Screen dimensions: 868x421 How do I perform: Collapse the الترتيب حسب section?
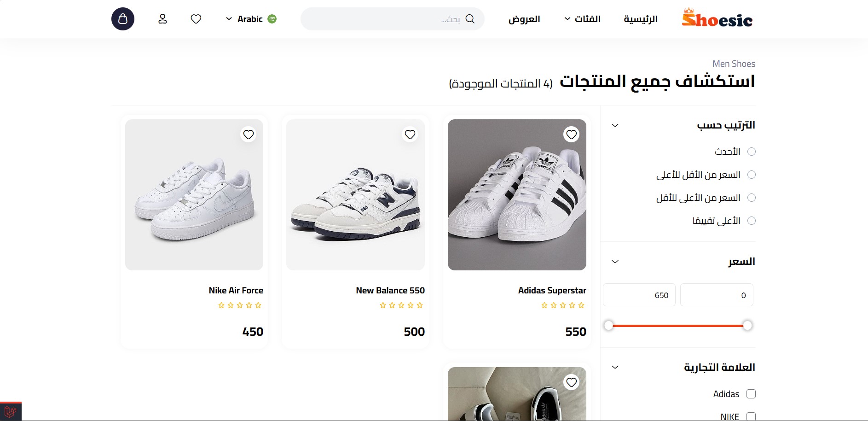coord(615,125)
